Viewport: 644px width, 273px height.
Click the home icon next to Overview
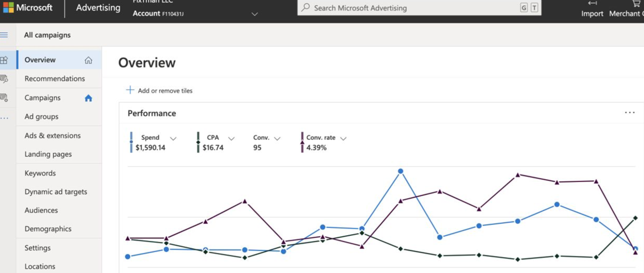(x=88, y=60)
